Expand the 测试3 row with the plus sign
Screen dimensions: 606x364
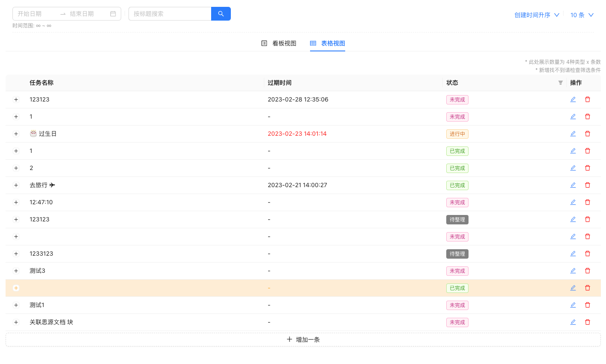pos(16,271)
